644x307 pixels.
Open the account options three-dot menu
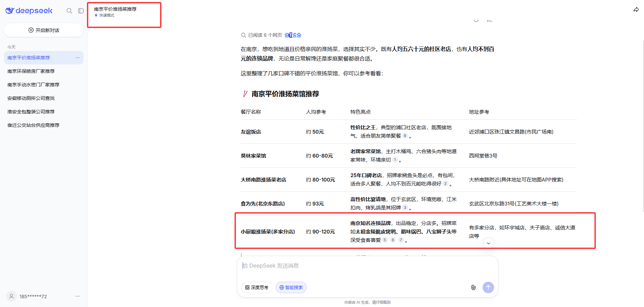[78, 296]
